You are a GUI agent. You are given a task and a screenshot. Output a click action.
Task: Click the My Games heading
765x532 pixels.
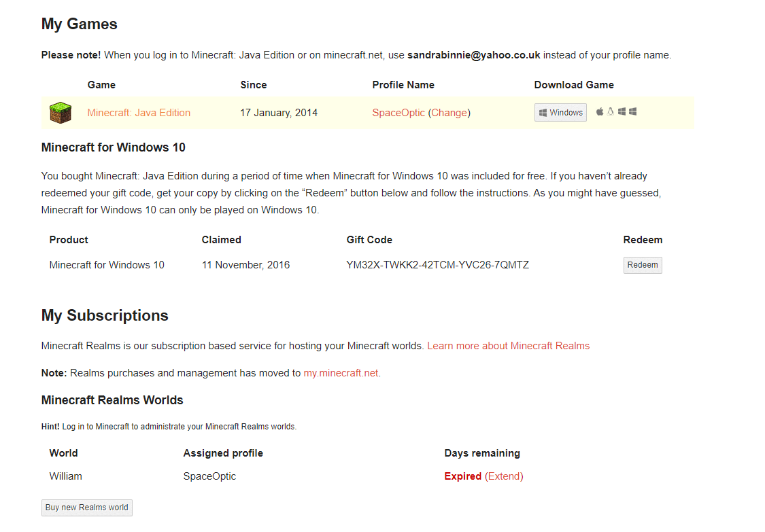pos(80,24)
